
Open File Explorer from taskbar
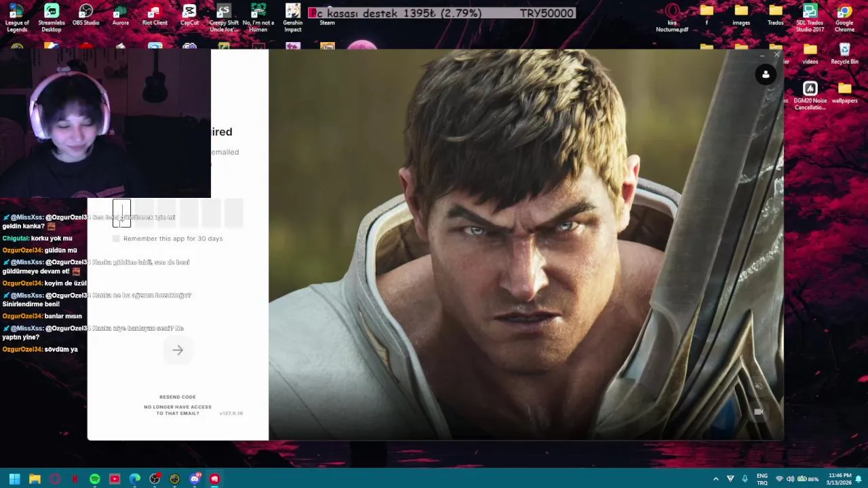35,479
